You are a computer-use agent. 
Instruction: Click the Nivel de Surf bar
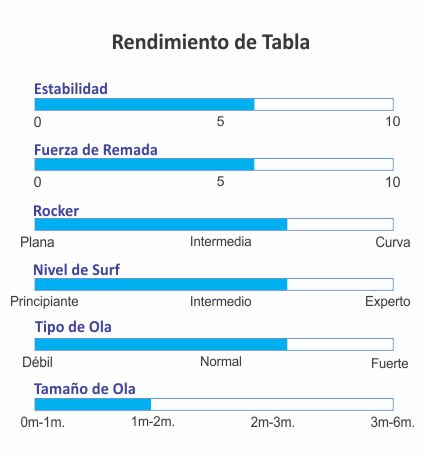click(x=214, y=284)
